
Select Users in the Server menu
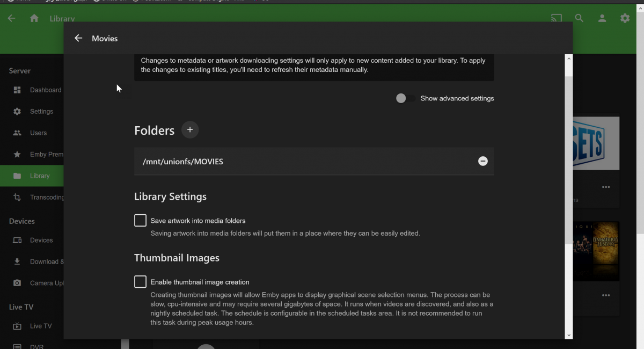(38, 133)
